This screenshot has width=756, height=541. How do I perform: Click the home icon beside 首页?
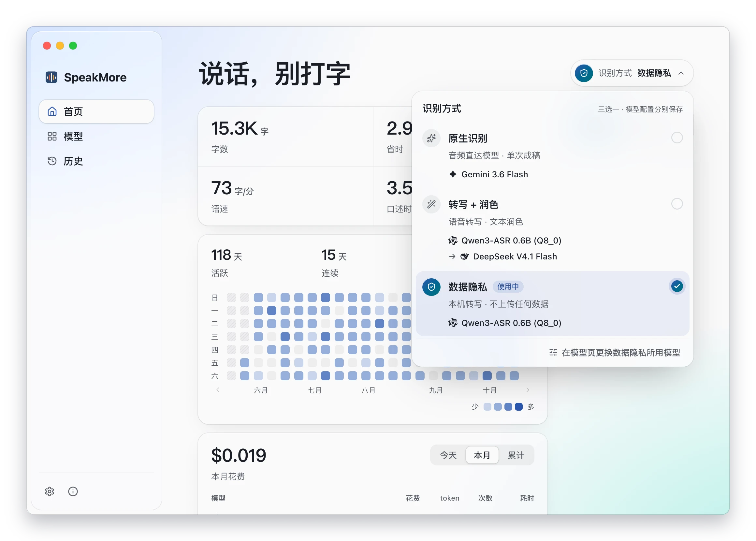[x=52, y=111]
